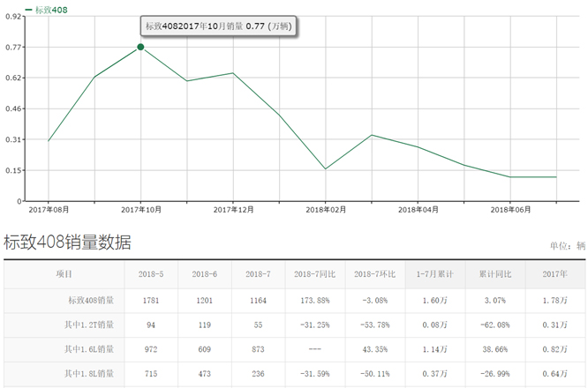The image size is (588, 388).
Task: Click the 标致408销量数据 heading
Action: (67, 242)
